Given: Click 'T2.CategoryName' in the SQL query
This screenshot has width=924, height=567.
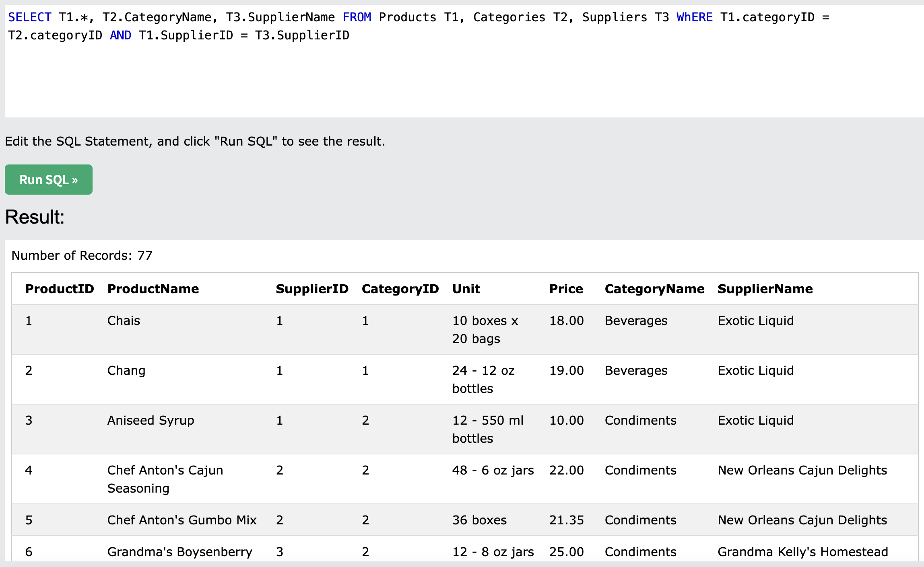Looking at the screenshot, I should point(157,17).
